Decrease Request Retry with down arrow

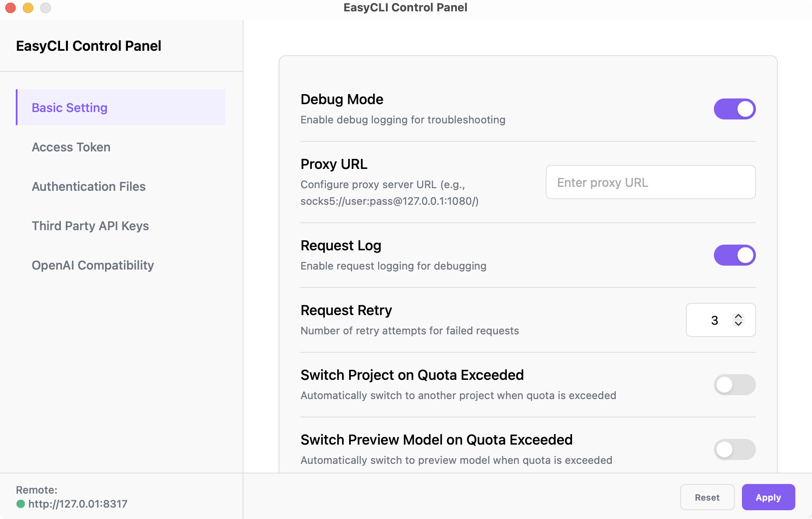(738, 324)
